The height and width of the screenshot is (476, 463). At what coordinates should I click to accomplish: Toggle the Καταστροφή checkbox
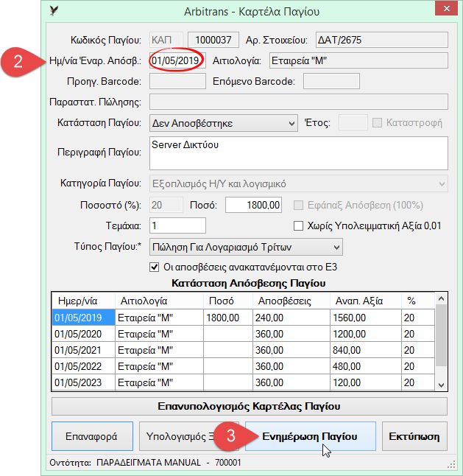[x=377, y=122]
